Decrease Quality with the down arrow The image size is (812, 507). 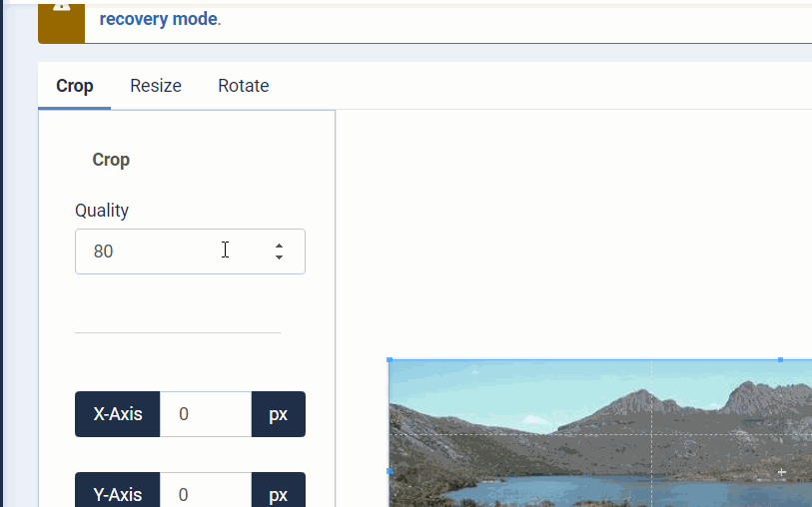(279, 257)
